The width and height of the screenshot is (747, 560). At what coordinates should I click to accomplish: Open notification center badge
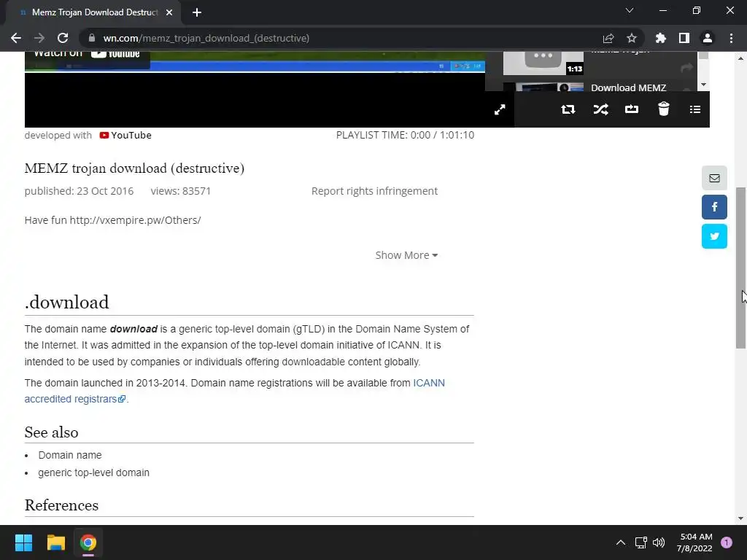pos(727,542)
